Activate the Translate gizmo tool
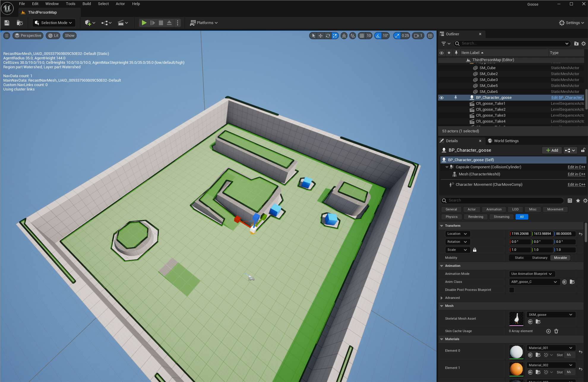 point(320,36)
